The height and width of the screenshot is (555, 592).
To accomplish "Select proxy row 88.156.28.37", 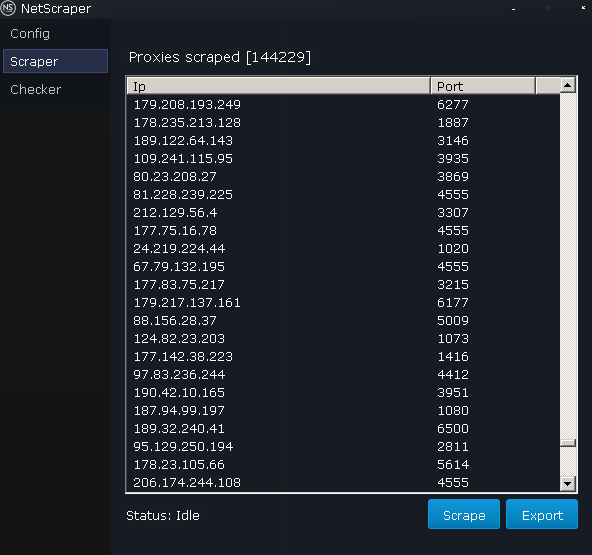I will (343, 321).
